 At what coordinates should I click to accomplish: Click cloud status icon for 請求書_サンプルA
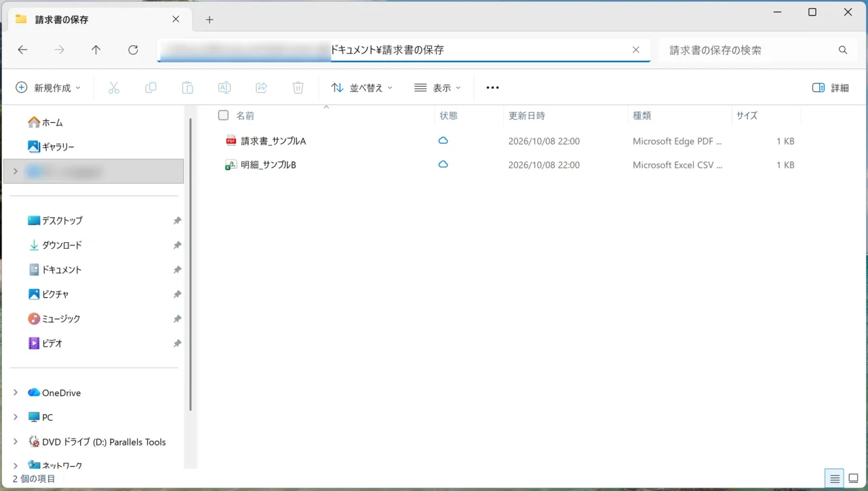[x=443, y=140]
